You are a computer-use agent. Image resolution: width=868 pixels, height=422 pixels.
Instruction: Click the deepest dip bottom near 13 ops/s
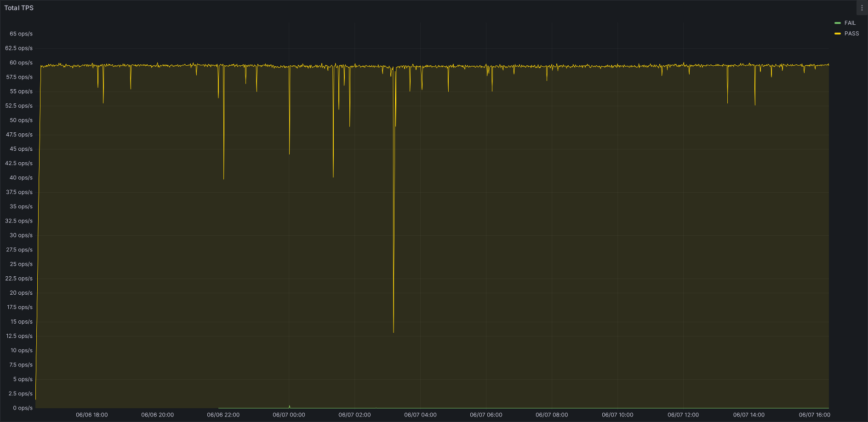click(394, 331)
